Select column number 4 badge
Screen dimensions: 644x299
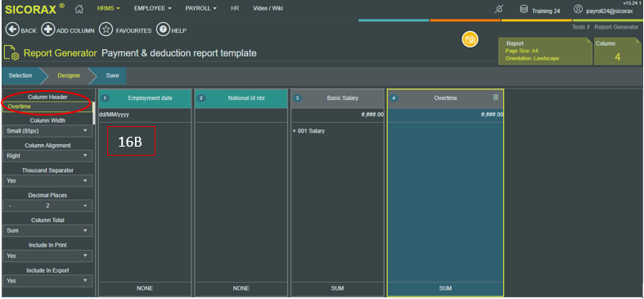394,98
